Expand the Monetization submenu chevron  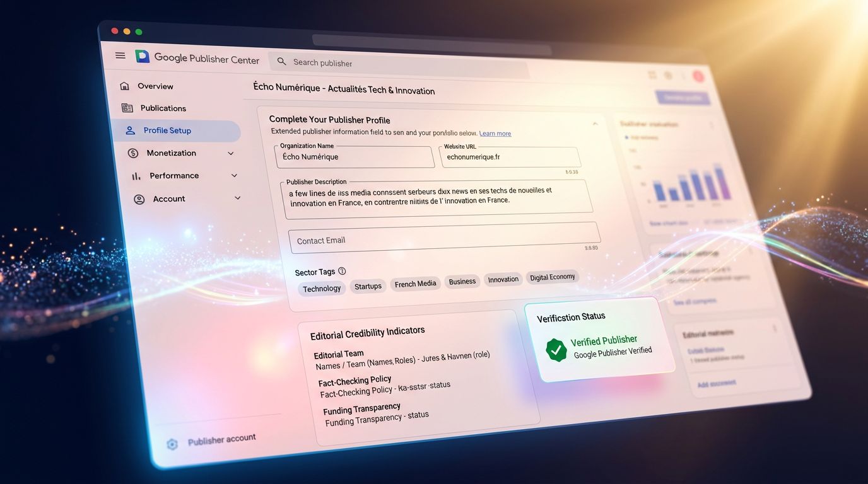pos(231,153)
